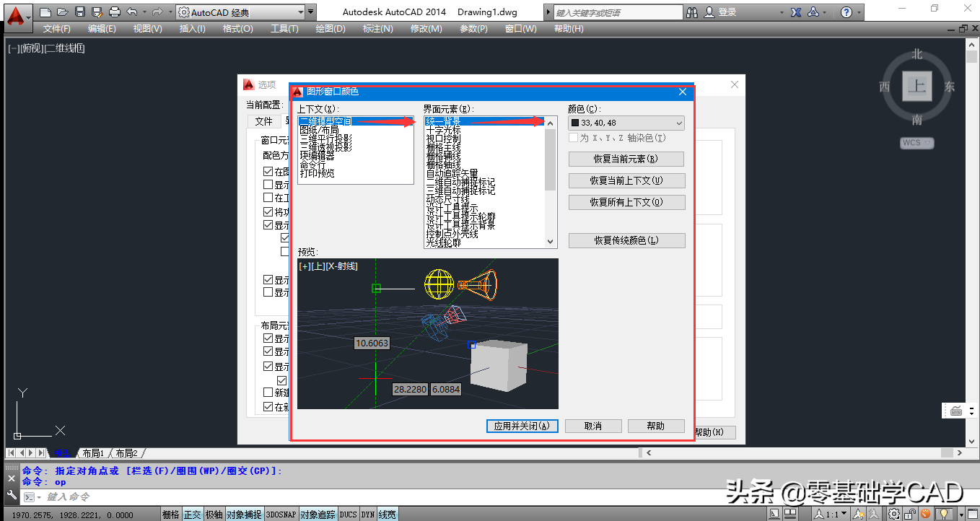The width and height of the screenshot is (980, 521).
Task: Click the model space icon in status bar
Action: 774,514
